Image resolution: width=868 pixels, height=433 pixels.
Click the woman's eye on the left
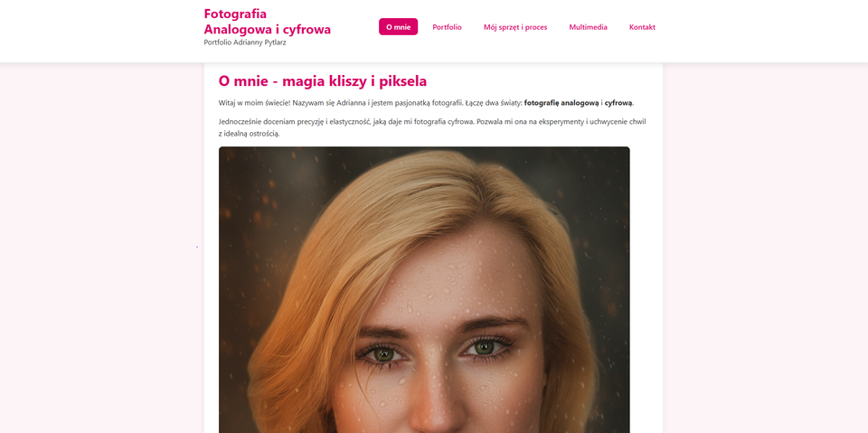(x=383, y=353)
